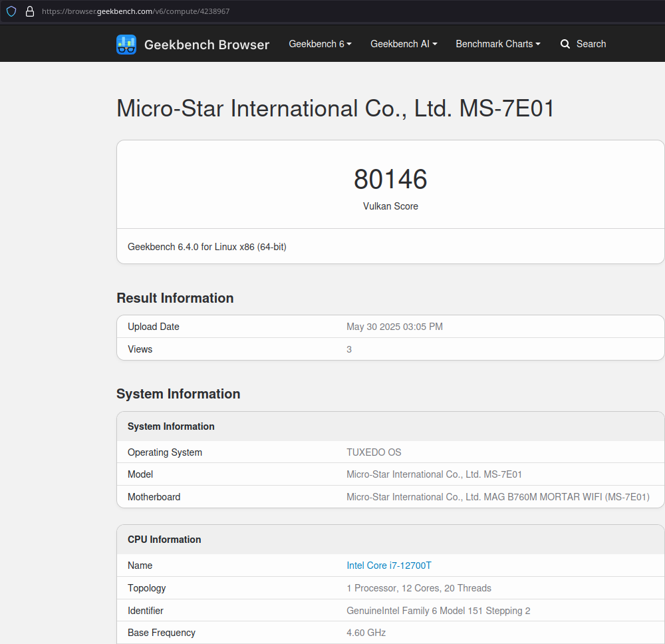Open the Geekbench 6 dropdown menu

pyautogui.click(x=321, y=44)
